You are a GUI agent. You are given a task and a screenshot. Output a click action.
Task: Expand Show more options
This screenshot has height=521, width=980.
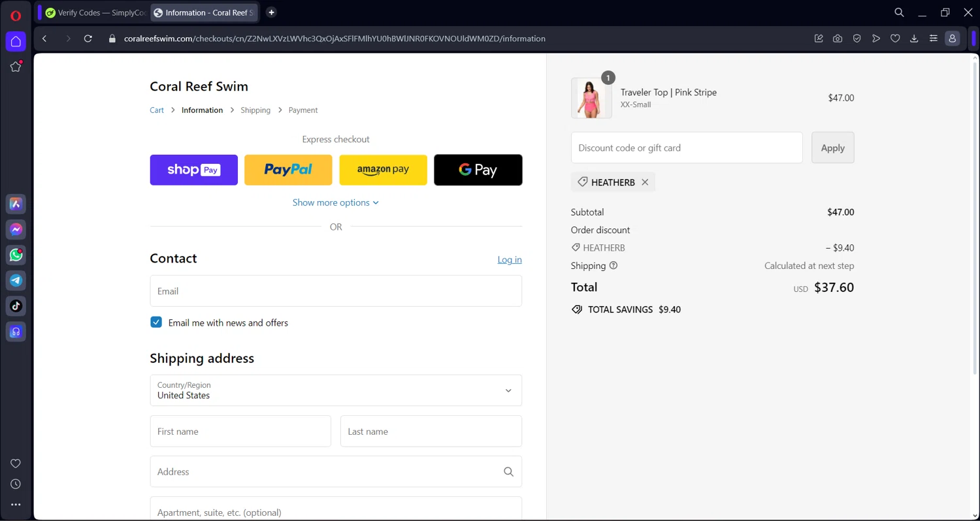click(x=336, y=202)
